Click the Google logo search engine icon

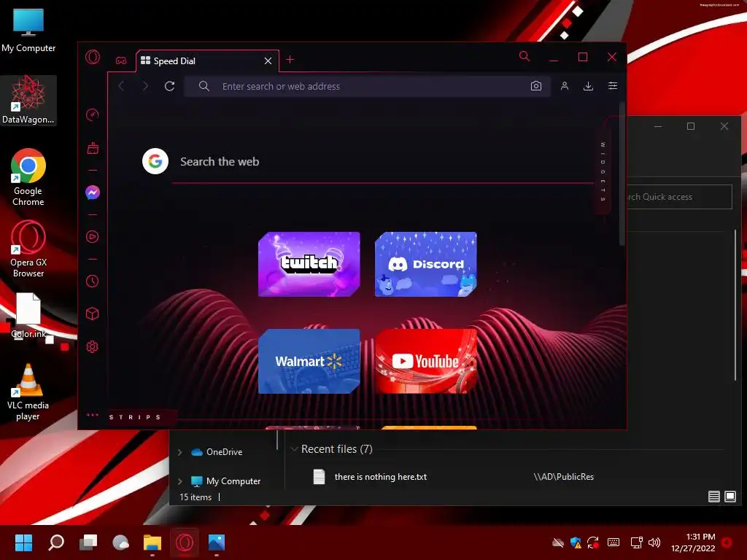[155, 161]
